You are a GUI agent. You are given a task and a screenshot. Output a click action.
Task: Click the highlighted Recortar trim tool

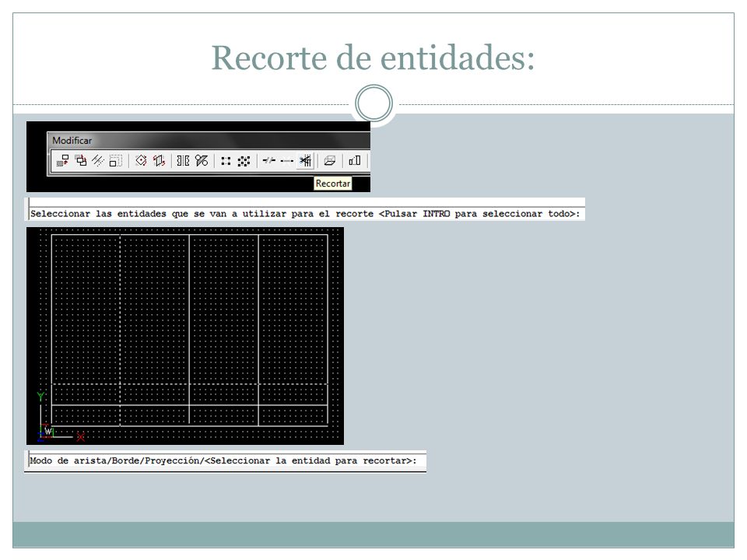[x=305, y=161]
